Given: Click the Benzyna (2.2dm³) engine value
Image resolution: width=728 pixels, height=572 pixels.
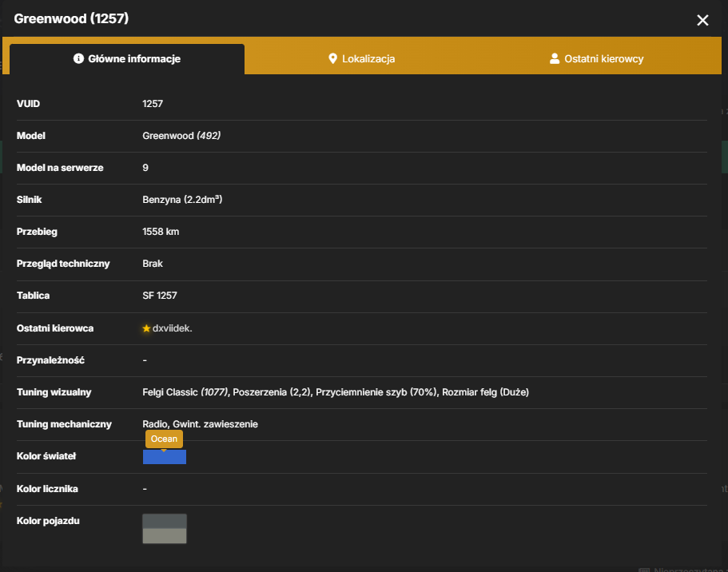Looking at the screenshot, I should point(182,200).
